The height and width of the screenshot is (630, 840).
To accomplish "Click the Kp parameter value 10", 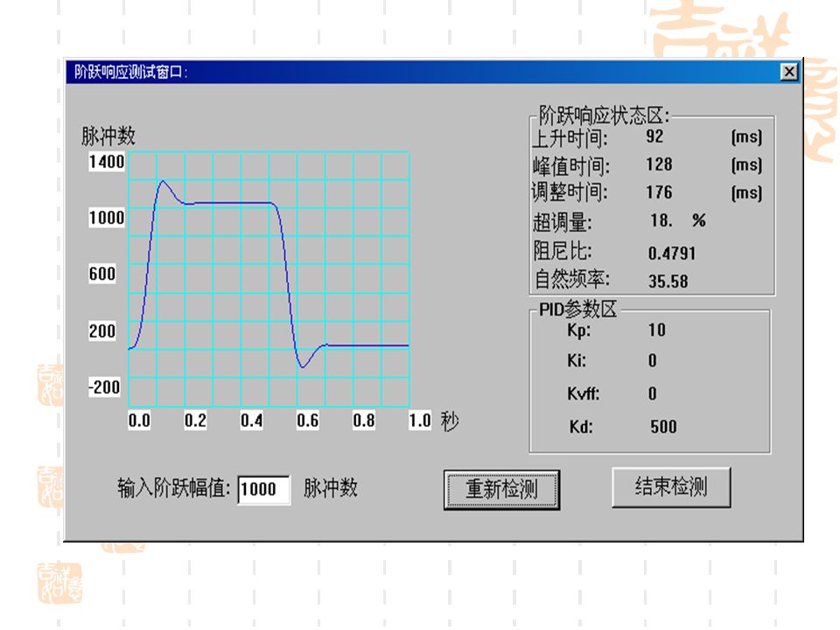I will 658,331.
